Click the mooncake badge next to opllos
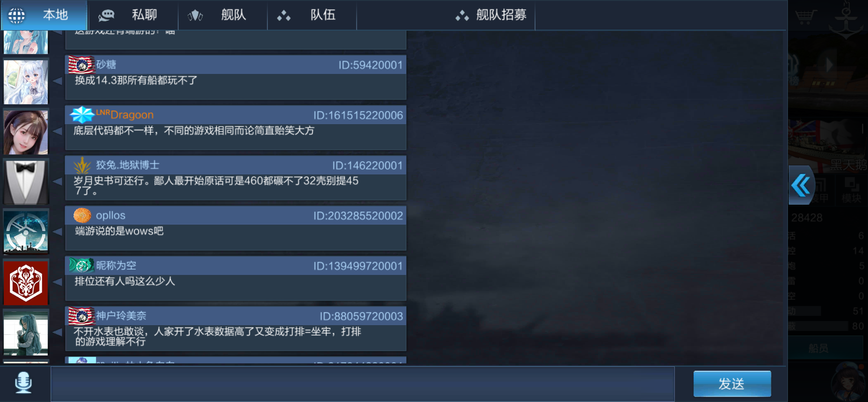868x402 pixels. coord(82,215)
